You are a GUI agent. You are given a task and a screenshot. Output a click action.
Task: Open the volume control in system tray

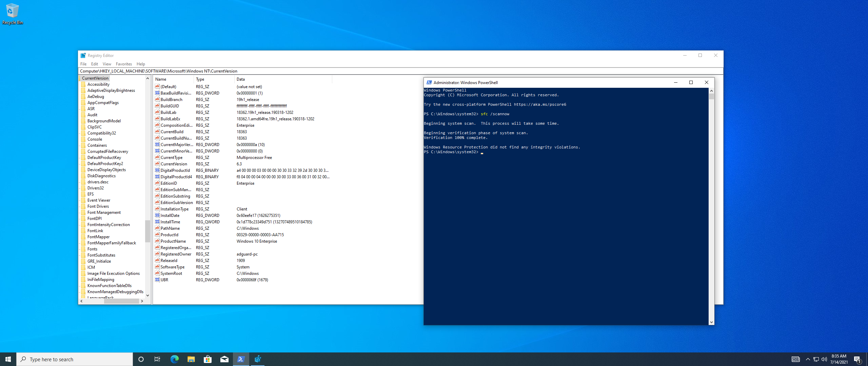824,359
